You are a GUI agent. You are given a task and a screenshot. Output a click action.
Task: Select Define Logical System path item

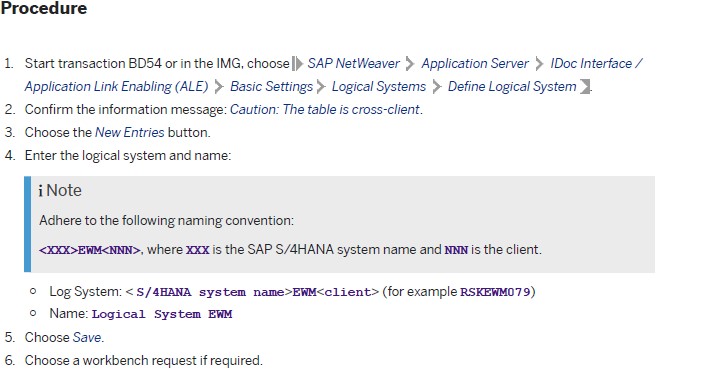click(x=512, y=86)
